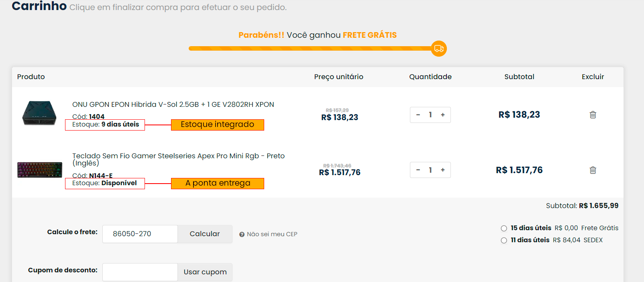Open the ONU GPON V-Sol product thumbnail
This screenshot has width=644, height=282.
39,113
